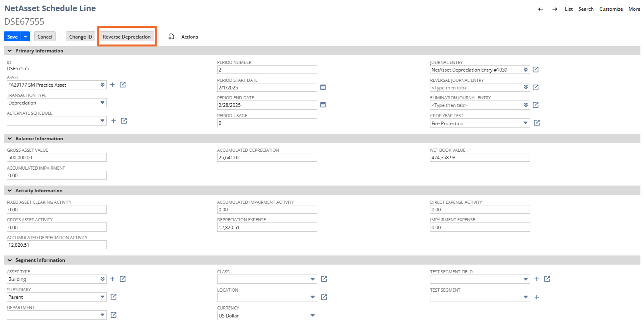The image size is (644, 323).
Task: Open calendar picker for Period Start Date
Action: [323, 87]
